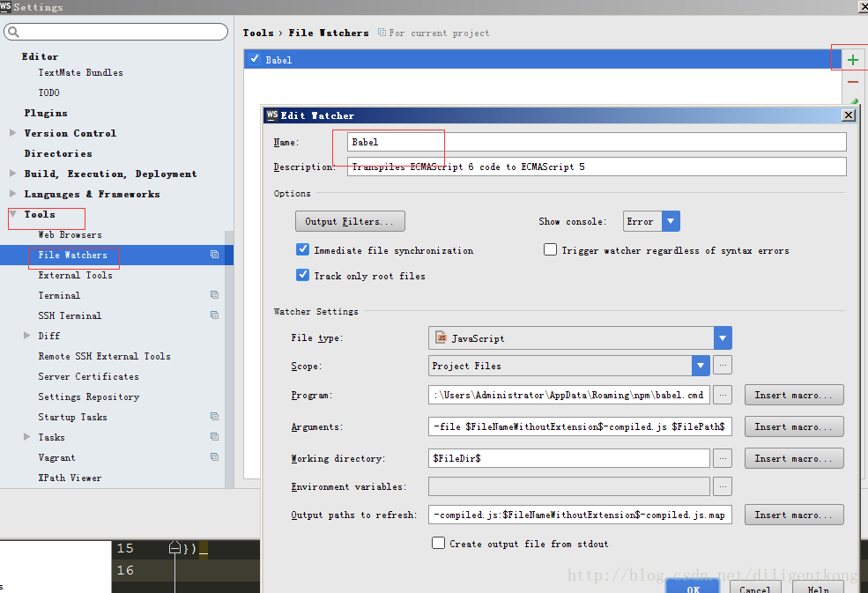This screenshot has height=593, width=868.
Task: Open TODO settings page
Action: (48, 93)
